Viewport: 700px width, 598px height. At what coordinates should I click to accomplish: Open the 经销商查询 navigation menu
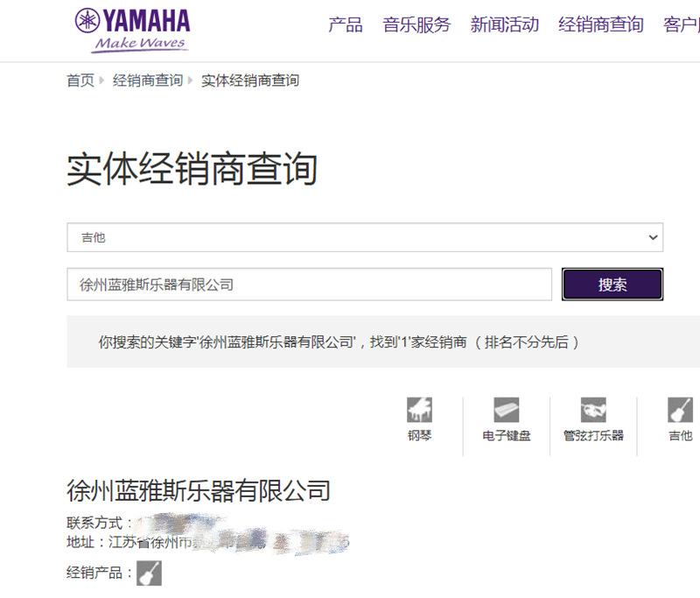601,25
